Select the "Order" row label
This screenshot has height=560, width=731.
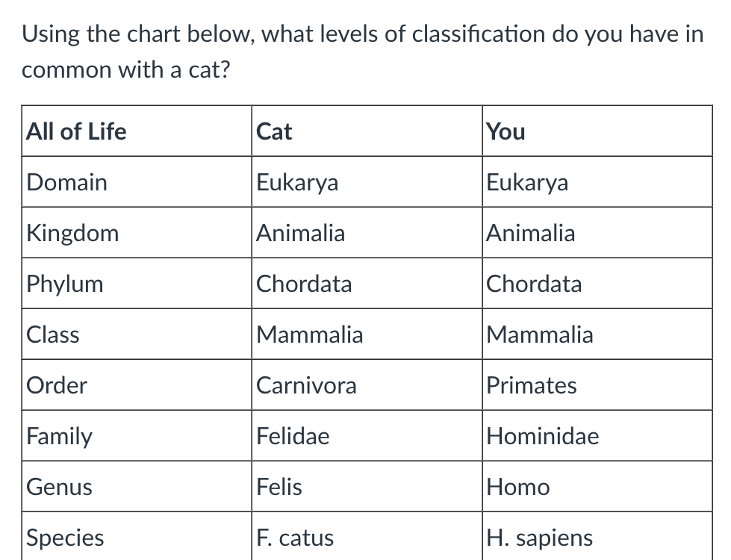pyautogui.click(x=57, y=386)
